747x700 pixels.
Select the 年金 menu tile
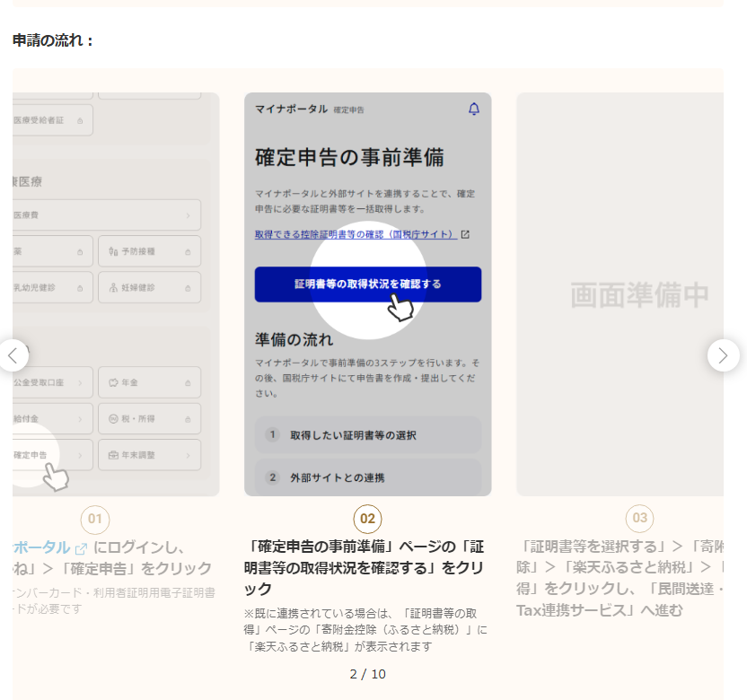[149, 382]
